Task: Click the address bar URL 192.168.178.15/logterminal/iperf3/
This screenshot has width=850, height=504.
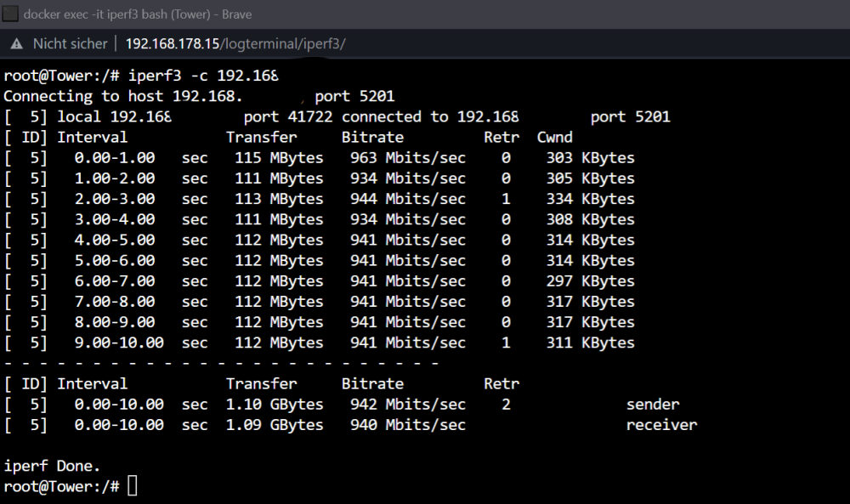Action: click(235, 44)
